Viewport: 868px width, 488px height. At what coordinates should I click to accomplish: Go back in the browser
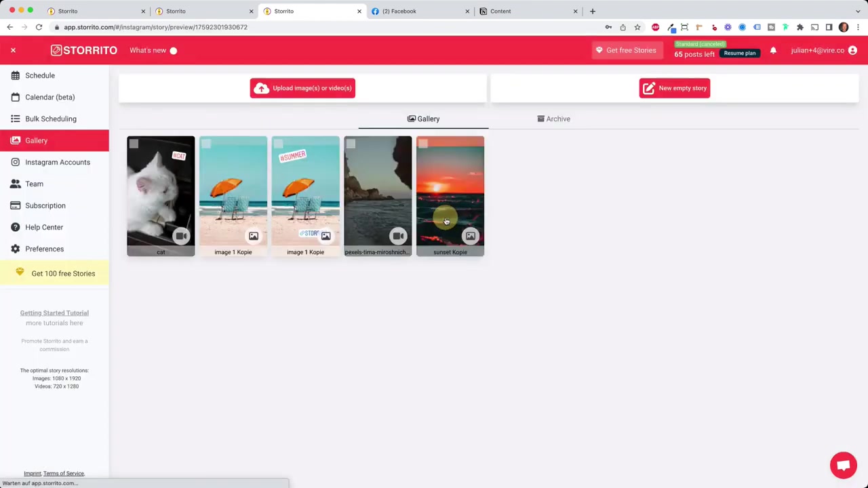(9, 27)
